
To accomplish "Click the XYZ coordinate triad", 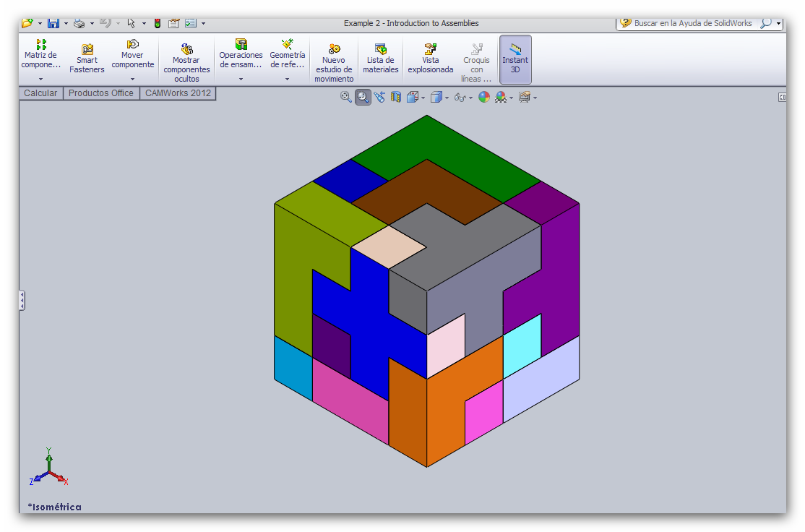I will click(48, 467).
